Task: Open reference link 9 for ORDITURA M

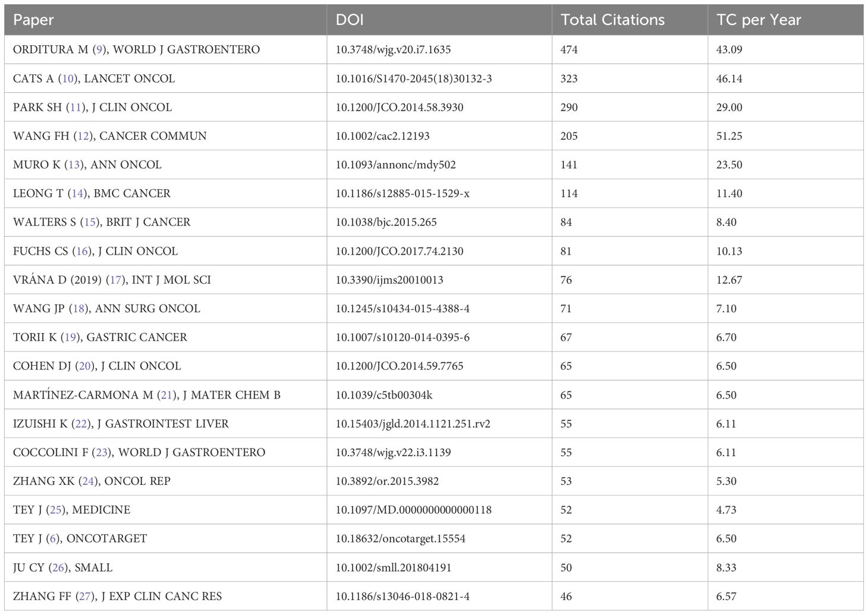Action: pyautogui.click(x=99, y=49)
